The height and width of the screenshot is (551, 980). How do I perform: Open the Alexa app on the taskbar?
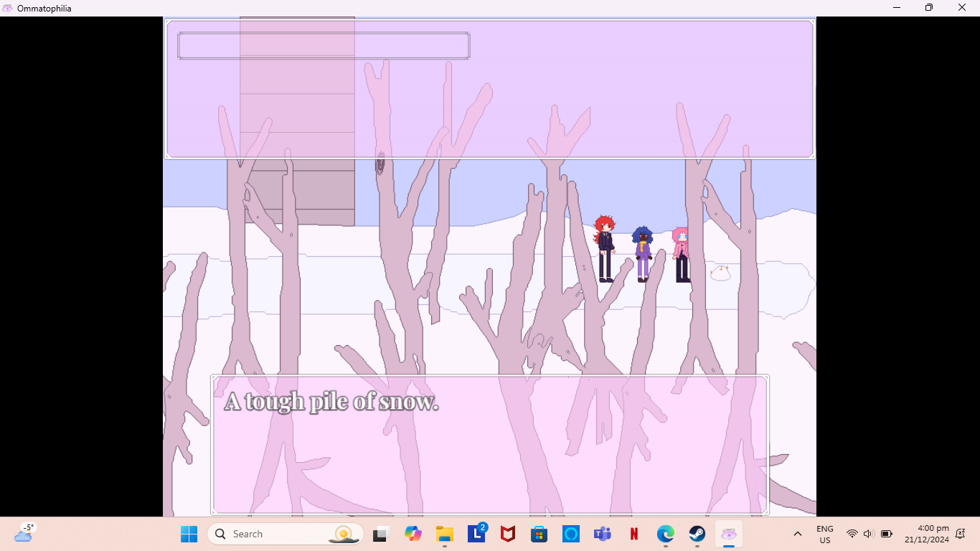click(x=571, y=534)
